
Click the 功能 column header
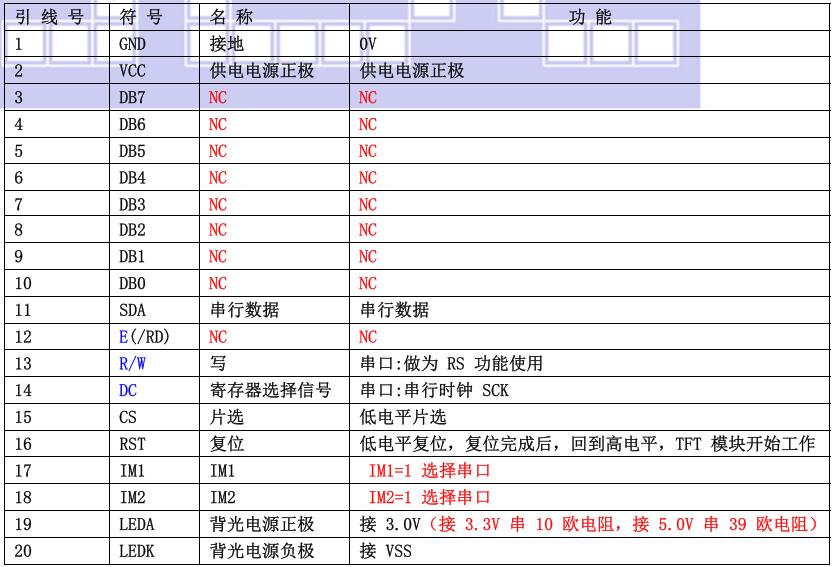pyautogui.click(x=590, y=18)
